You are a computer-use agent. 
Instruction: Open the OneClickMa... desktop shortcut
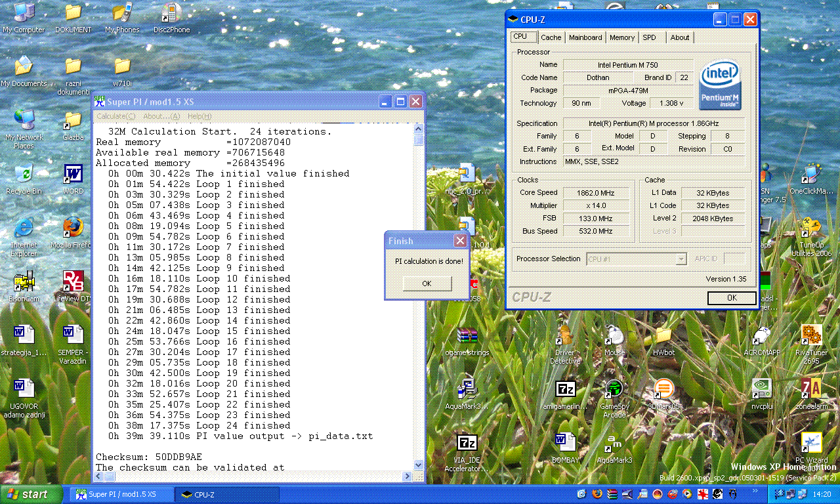811,178
